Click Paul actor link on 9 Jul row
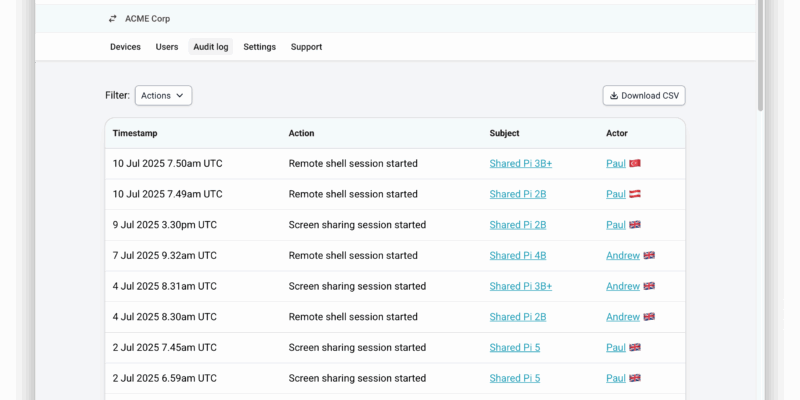Image resolution: width=800 pixels, height=400 pixels. [615, 225]
